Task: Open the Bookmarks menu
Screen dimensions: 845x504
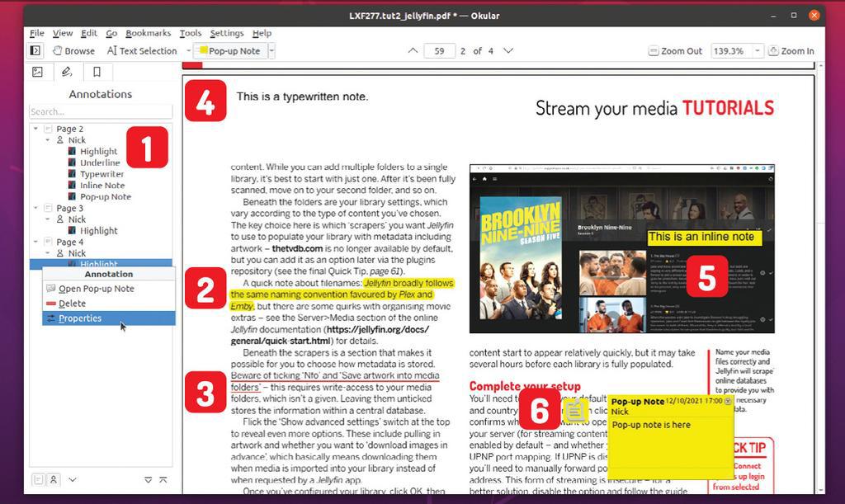Action: click(149, 33)
